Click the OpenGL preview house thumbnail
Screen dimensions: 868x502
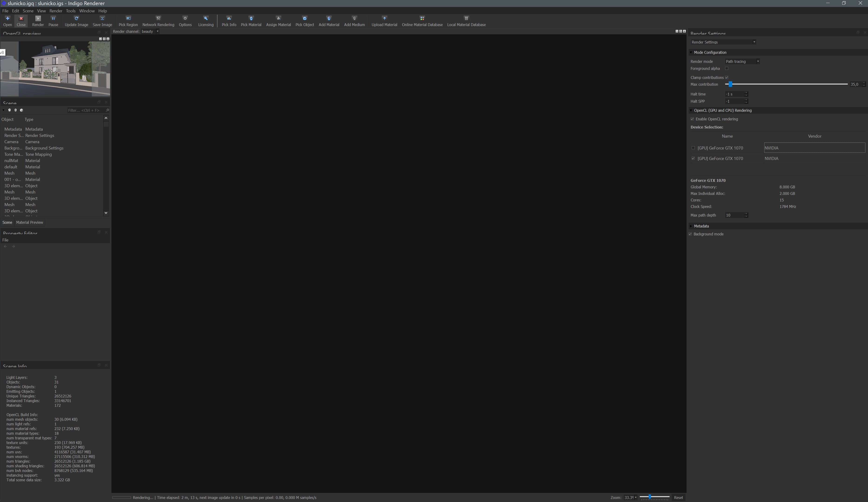tap(55, 69)
